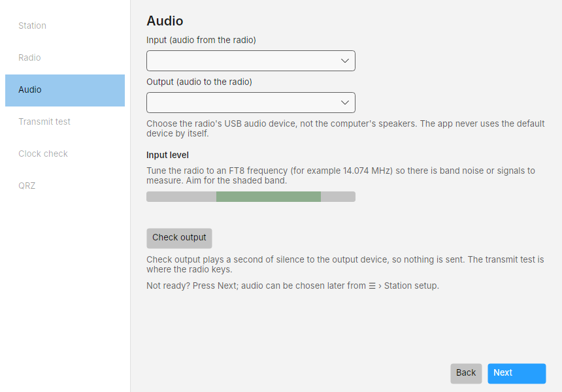Select the Audio step in sidebar

coord(65,90)
